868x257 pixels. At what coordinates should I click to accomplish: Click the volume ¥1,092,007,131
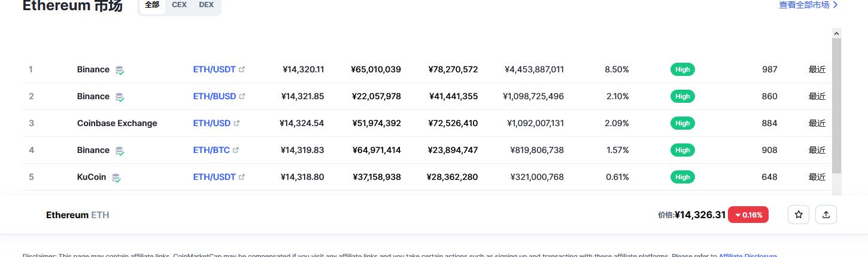click(535, 123)
